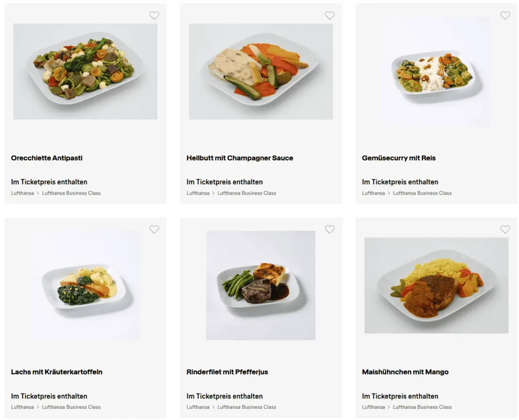This screenshot has width=519, height=420.
Task: Open the Orecchiette Antipasti title link
Action: point(47,158)
